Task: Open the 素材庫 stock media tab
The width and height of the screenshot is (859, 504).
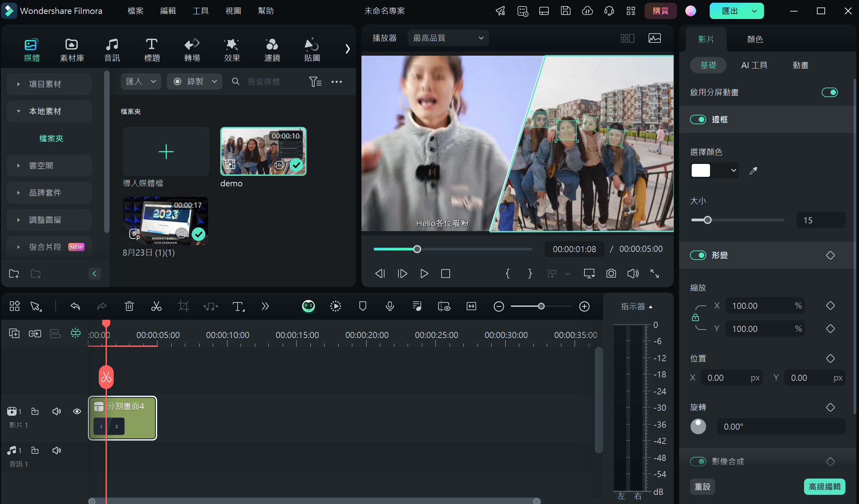Action: (72, 50)
